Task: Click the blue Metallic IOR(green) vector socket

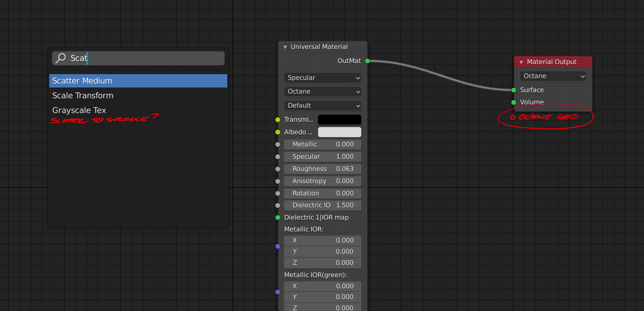Action: coord(278,292)
